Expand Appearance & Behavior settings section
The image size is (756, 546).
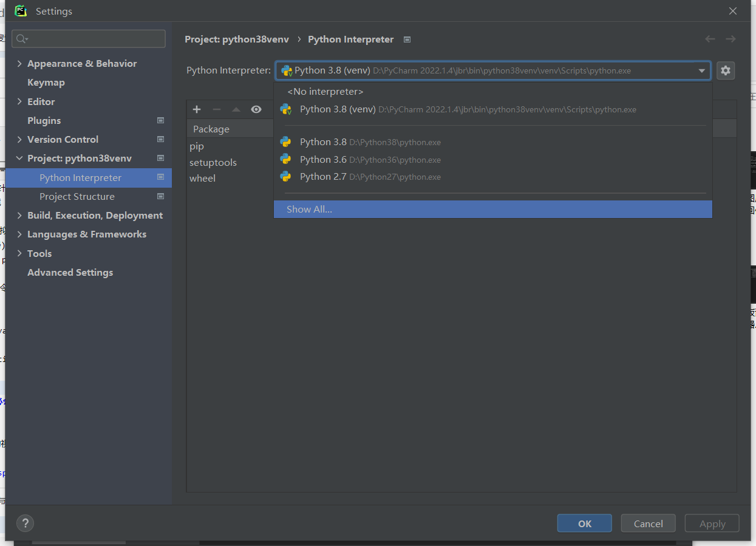pyautogui.click(x=19, y=64)
